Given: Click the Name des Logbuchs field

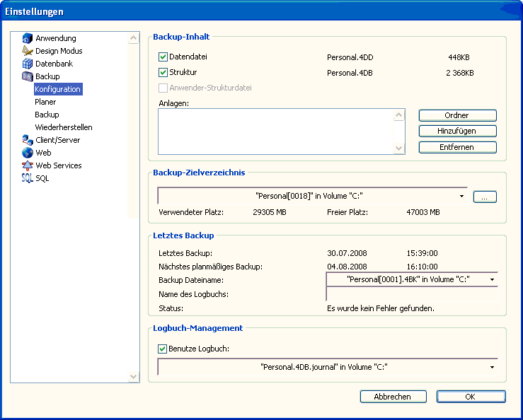Looking at the screenshot, I should pyautogui.click(x=411, y=294).
